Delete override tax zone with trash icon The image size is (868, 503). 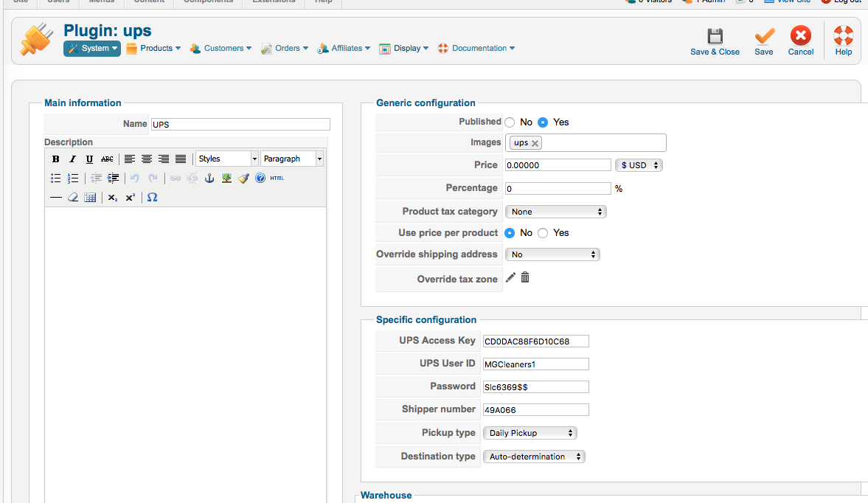(x=525, y=277)
